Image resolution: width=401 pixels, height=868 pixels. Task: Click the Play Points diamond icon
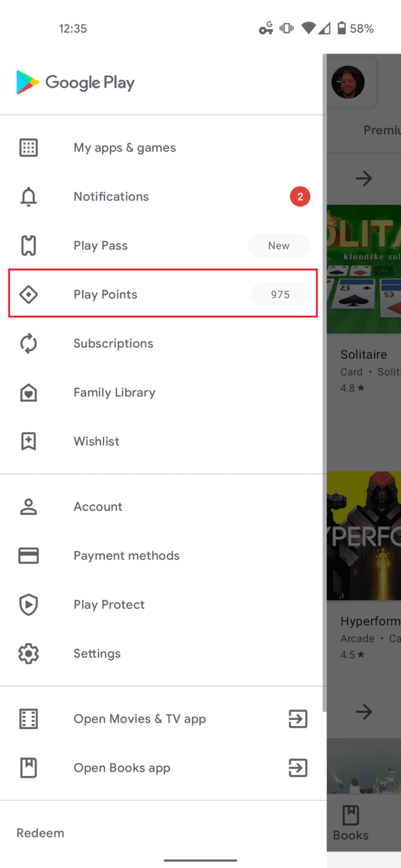pos(28,294)
